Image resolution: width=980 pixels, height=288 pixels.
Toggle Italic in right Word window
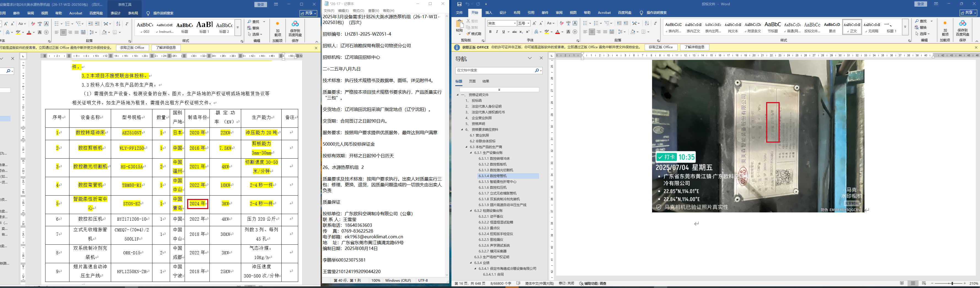pyautogui.click(x=497, y=32)
